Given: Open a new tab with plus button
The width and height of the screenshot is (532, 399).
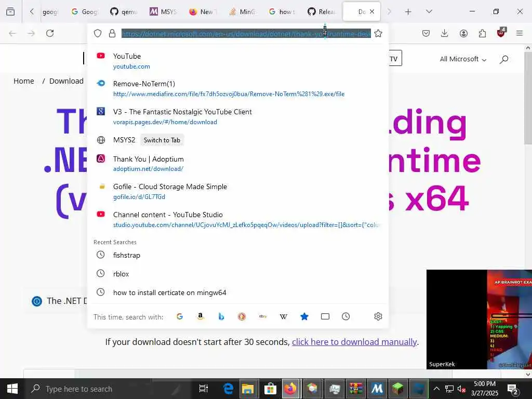Looking at the screenshot, I should (408, 12).
